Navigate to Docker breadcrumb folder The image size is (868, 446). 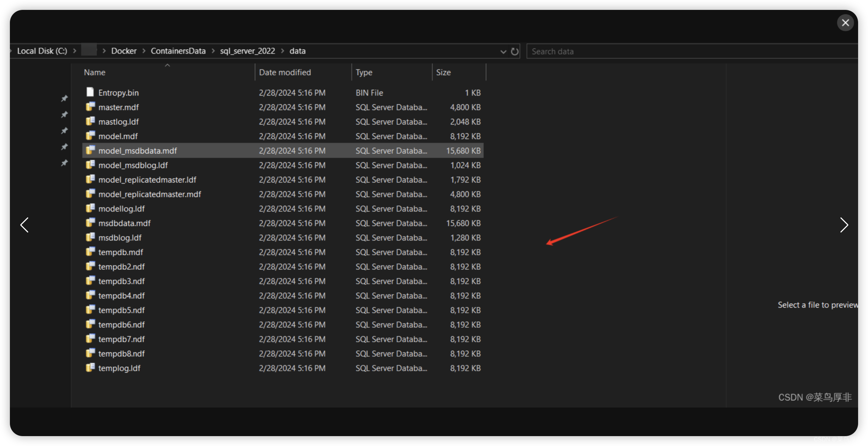pyautogui.click(x=124, y=51)
